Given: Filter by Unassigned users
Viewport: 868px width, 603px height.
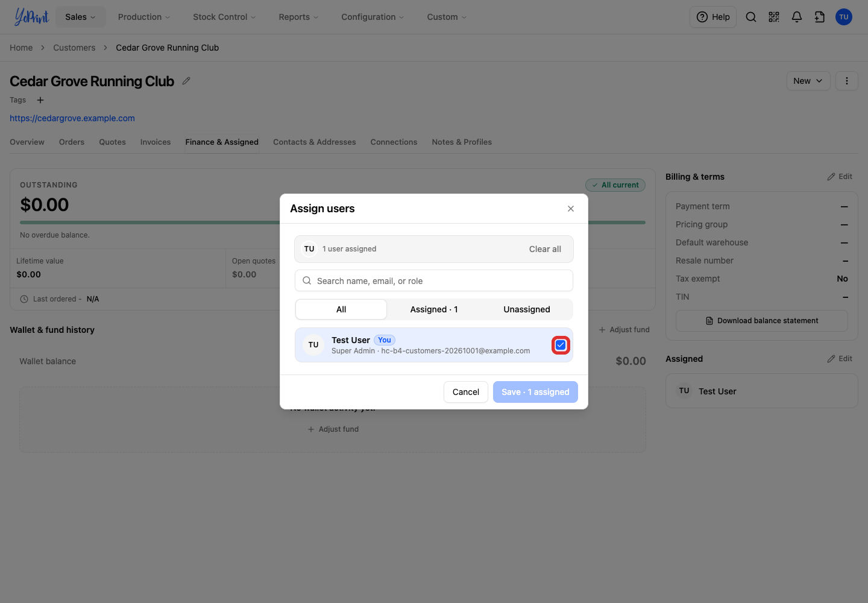Looking at the screenshot, I should pyautogui.click(x=527, y=309).
